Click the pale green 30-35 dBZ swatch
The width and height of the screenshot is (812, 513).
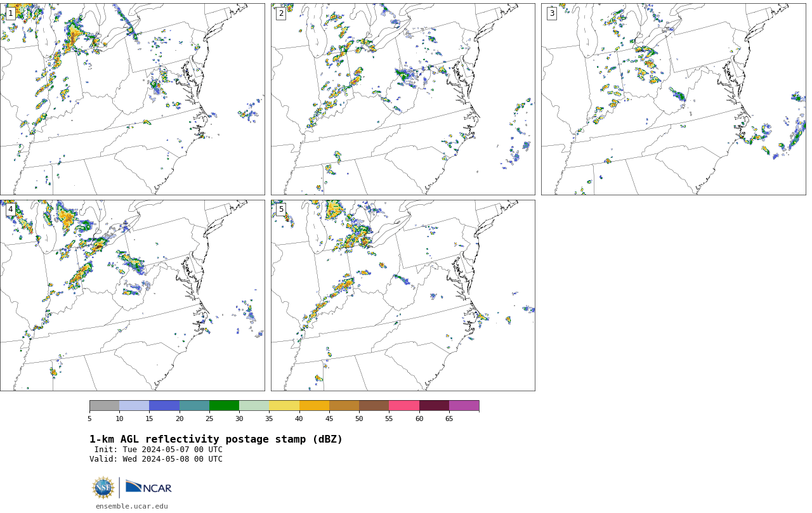coord(254,406)
